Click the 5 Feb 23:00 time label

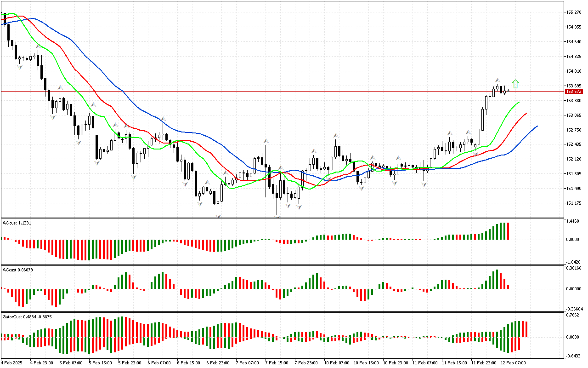pos(130,362)
